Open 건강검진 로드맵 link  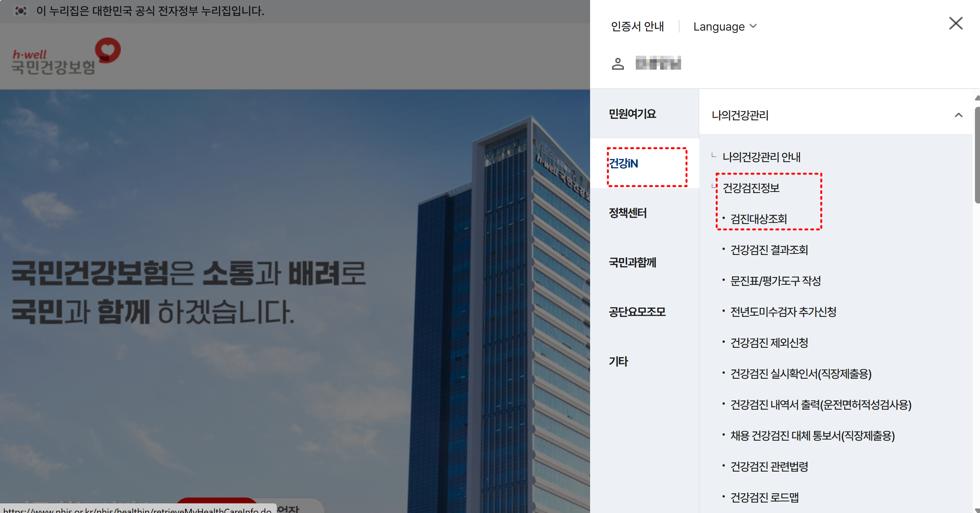764,498
